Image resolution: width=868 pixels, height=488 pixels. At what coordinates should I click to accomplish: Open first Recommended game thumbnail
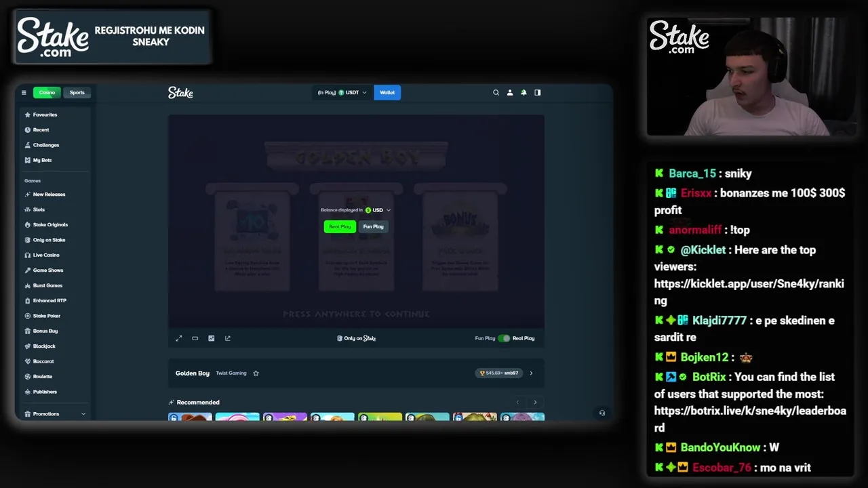pos(190,417)
